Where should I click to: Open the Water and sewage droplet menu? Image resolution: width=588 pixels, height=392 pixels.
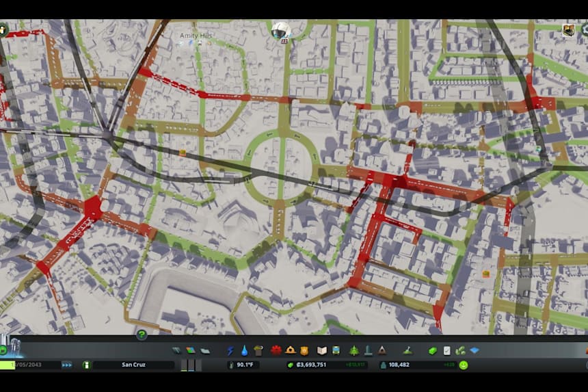coord(245,351)
